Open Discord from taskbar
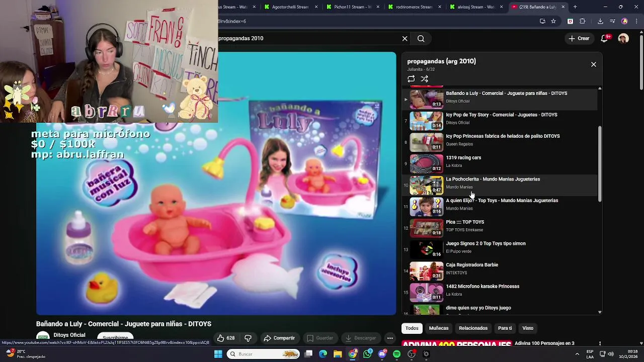 [382, 354]
